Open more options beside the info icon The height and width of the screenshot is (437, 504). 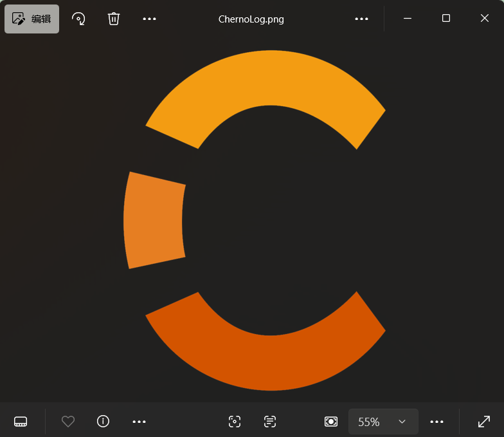coord(139,422)
